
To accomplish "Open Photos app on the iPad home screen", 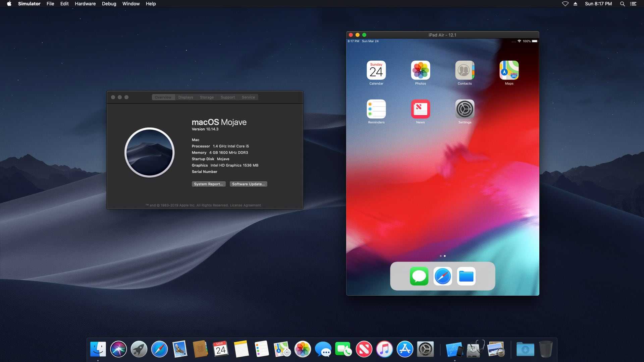I will pos(420,70).
